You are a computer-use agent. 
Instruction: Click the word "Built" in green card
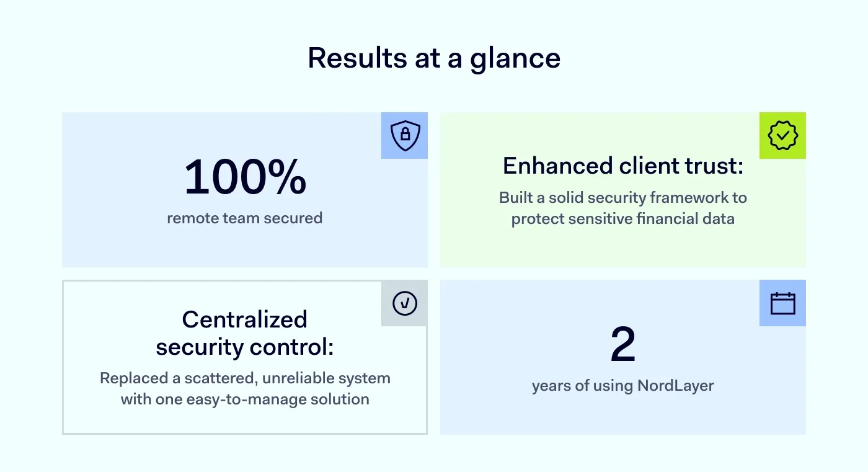click(515, 198)
